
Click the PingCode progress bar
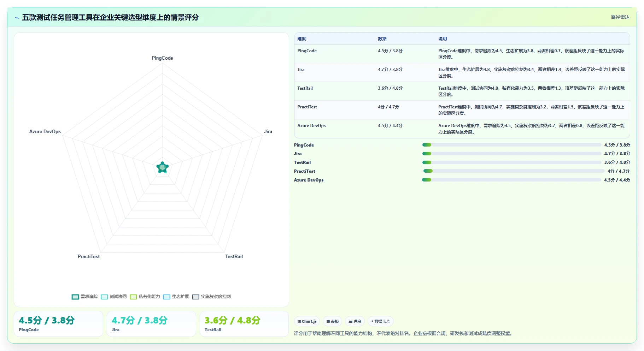pos(511,145)
